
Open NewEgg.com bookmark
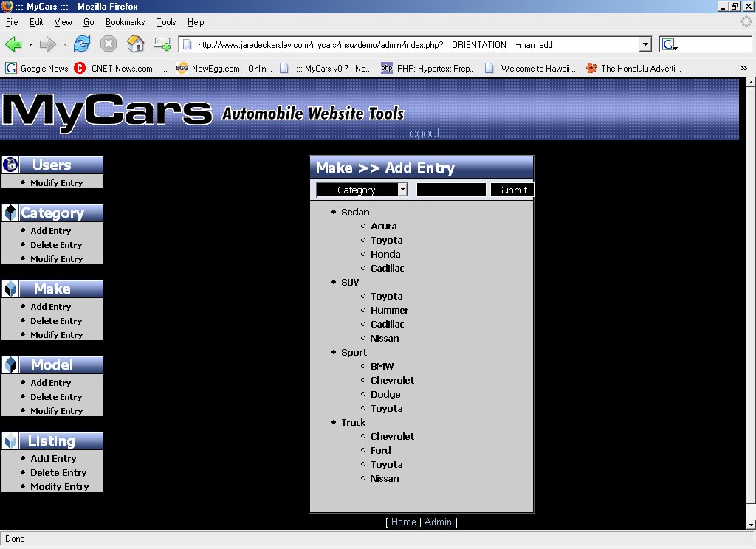[x=224, y=69]
